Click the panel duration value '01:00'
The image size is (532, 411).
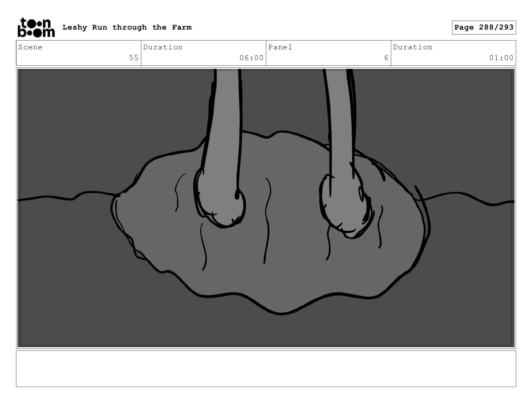click(501, 58)
